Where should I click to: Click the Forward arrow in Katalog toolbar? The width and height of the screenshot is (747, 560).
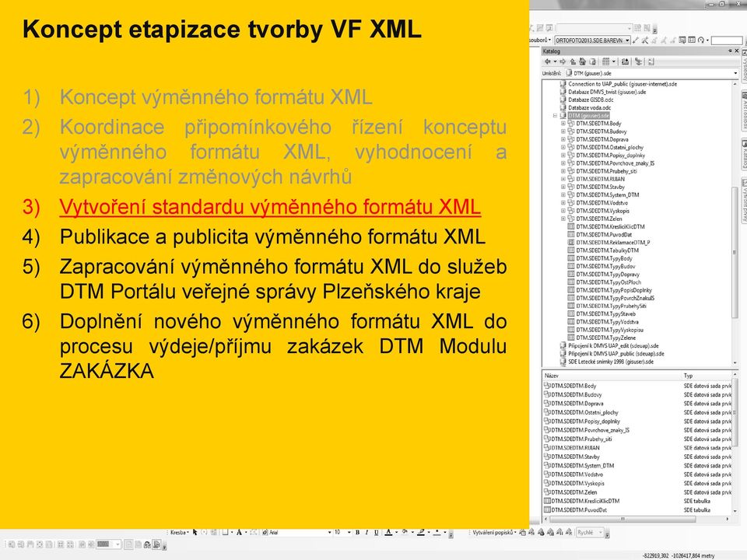[x=563, y=61]
